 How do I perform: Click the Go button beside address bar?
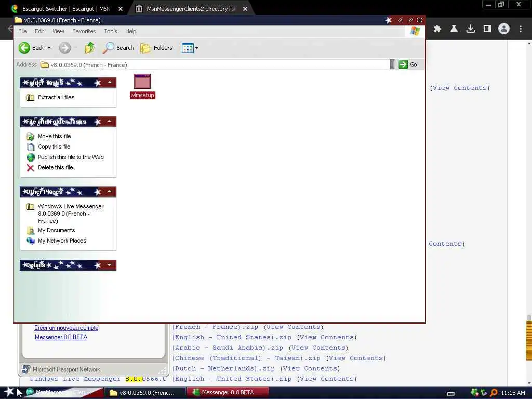click(408, 64)
